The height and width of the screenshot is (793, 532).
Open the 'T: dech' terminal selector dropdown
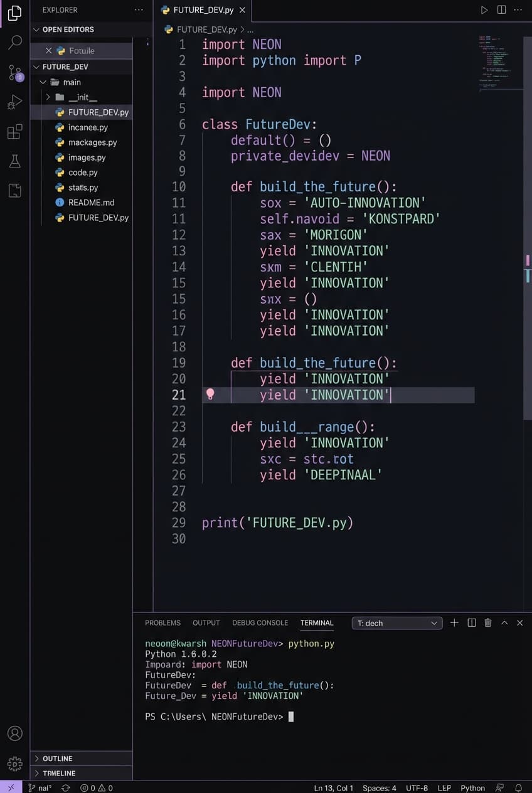[396, 623]
